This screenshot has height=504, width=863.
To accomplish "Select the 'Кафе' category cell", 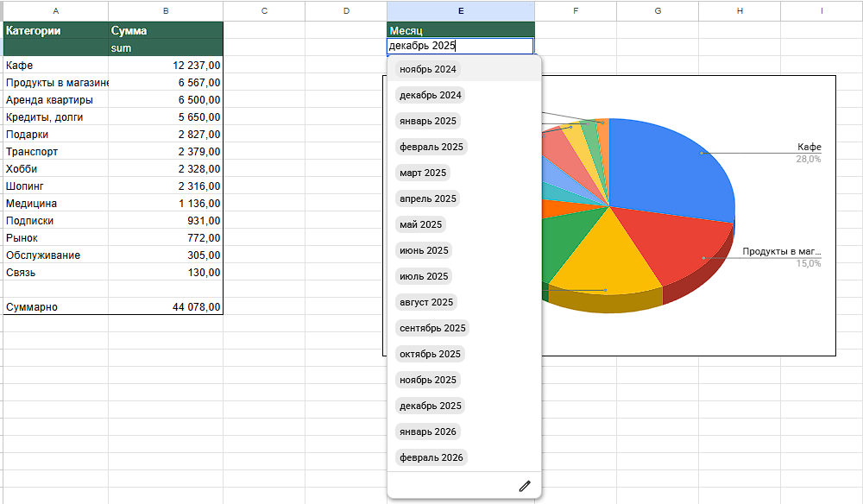I will 55,66.
